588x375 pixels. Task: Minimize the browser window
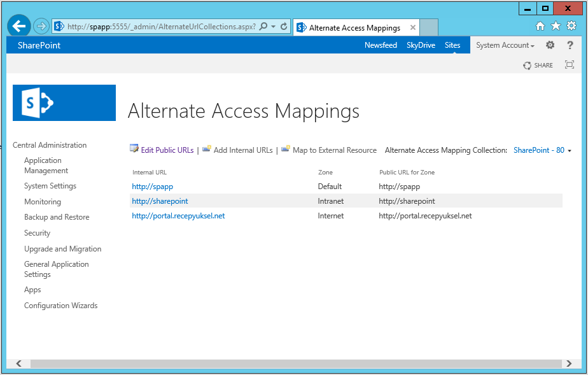[x=528, y=9]
